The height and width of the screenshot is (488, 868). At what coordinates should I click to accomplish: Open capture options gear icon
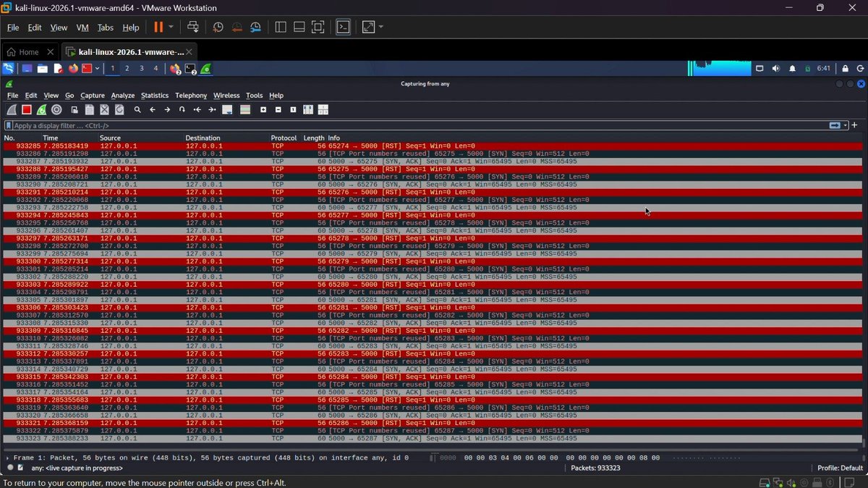pyautogui.click(x=56, y=109)
